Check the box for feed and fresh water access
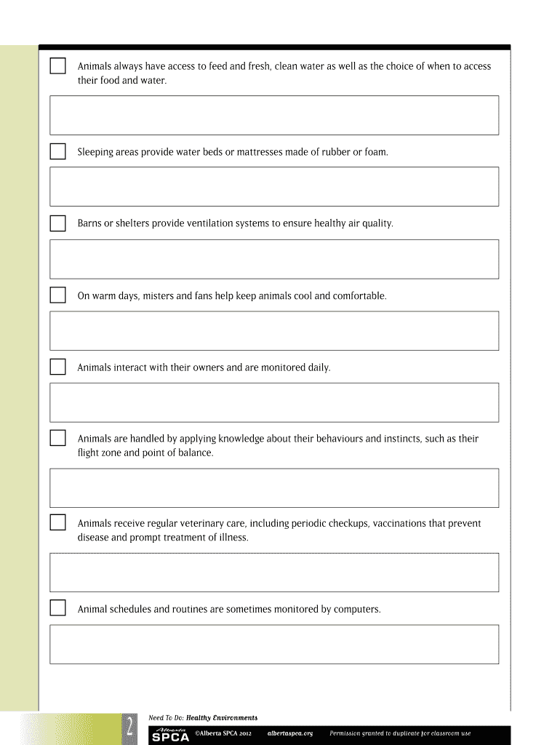Image resolution: width=560 pixels, height=745 pixels. tap(57, 66)
